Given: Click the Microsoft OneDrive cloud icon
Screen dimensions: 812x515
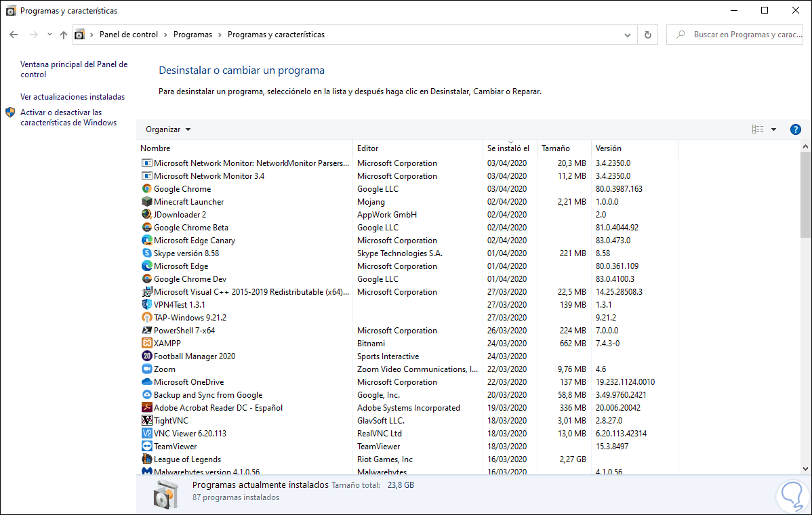Looking at the screenshot, I should [147, 382].
